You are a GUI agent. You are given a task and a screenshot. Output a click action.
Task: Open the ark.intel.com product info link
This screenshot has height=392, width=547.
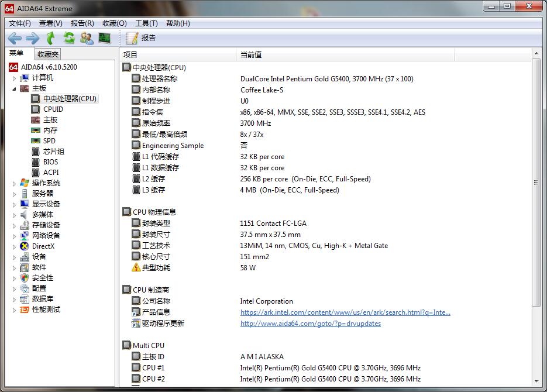click(345, 312)
